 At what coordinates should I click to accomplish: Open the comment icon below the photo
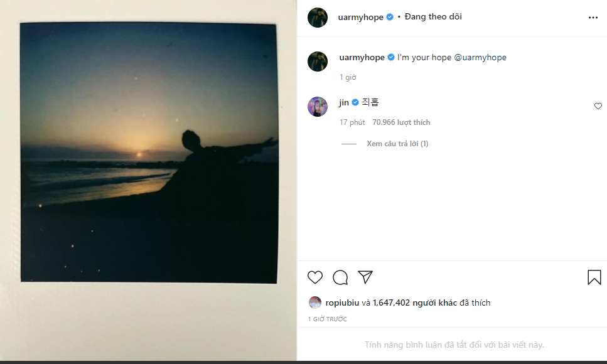pyautogui.click(x=340, y=277)
